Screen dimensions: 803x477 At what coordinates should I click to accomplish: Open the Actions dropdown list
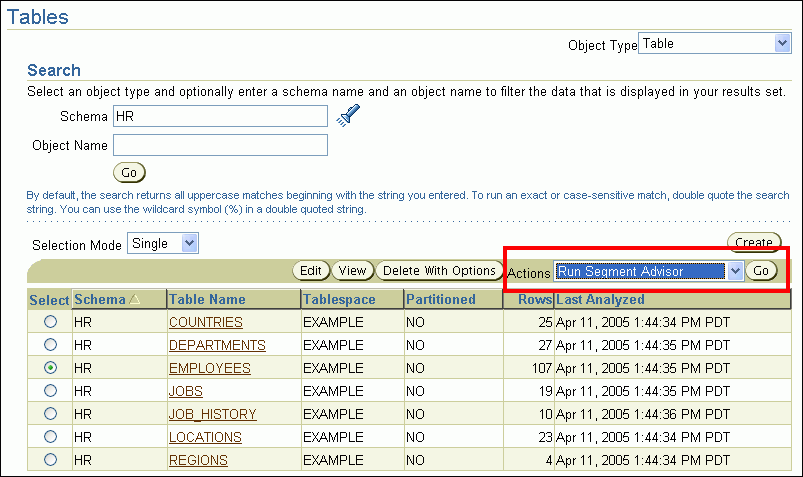[650, 271]
